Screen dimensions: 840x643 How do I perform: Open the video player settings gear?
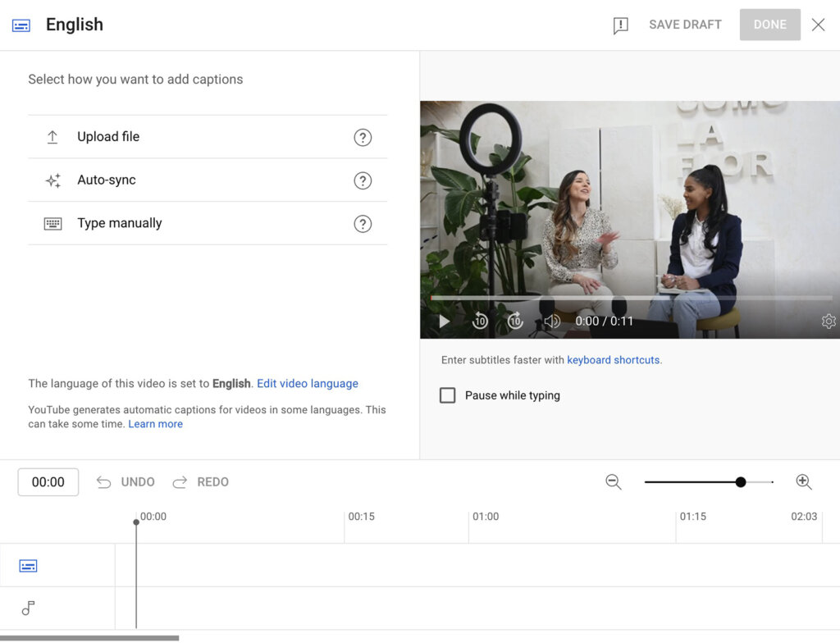[x=829, y=321]
